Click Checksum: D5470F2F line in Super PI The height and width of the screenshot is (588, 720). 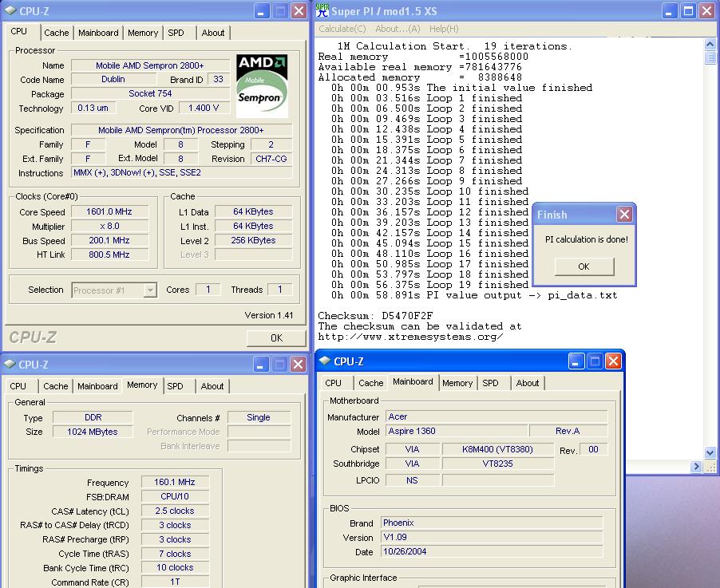coord(375,316)
